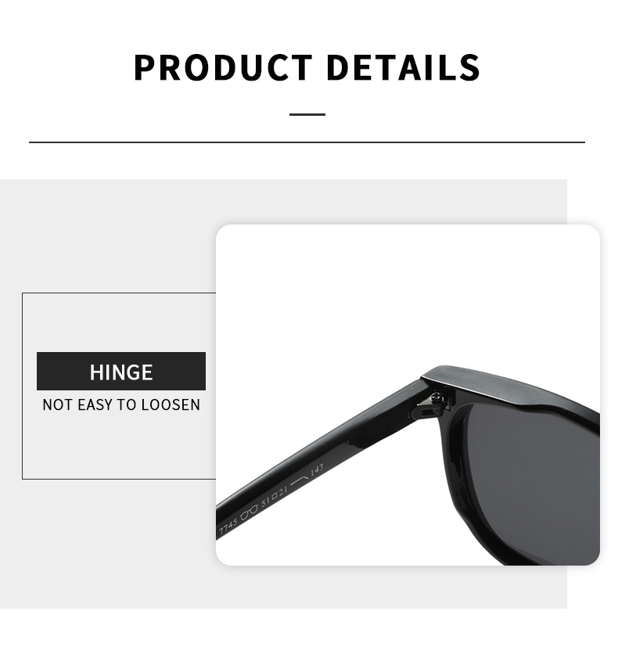Click the word PRODUCT in the heading
The width and height of the screenshot is (618, 672).
(223, 67)
